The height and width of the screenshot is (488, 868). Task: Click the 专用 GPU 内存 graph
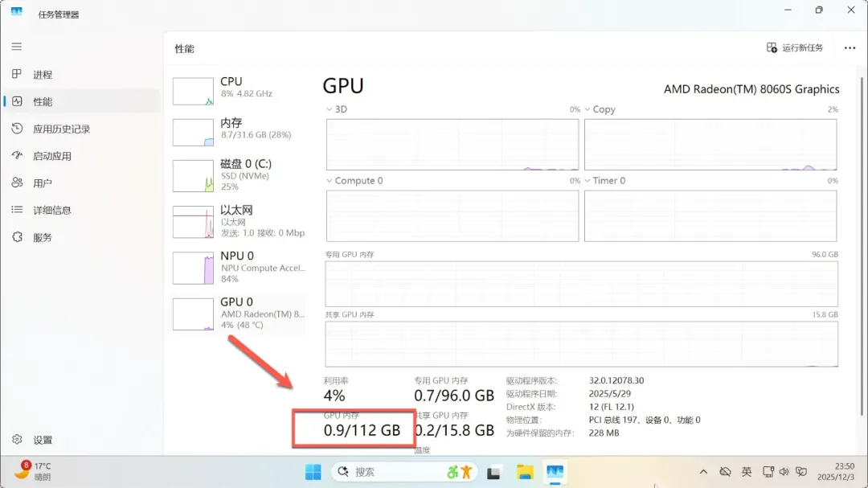pyautogui.click(x=581, y=284)
